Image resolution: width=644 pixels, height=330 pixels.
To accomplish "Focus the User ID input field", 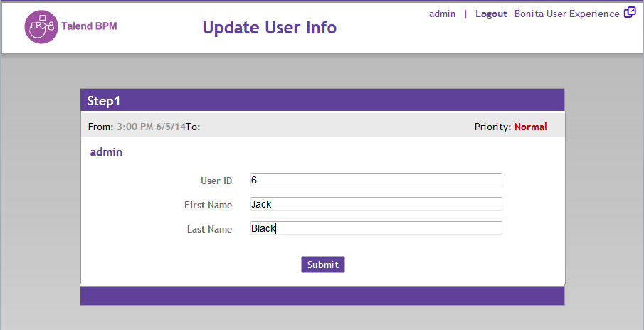I will (x=376, y=180).
